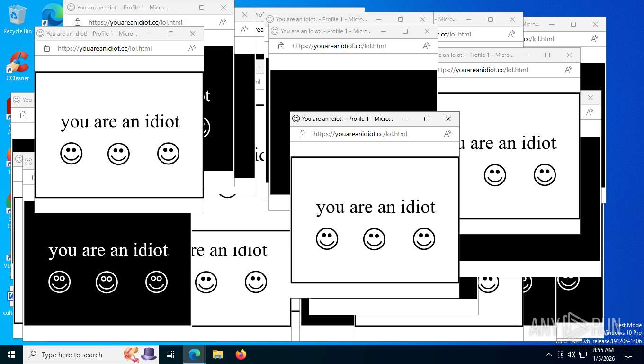
Task: Click the read aloud icon in the active window
Action: point(447,134)
